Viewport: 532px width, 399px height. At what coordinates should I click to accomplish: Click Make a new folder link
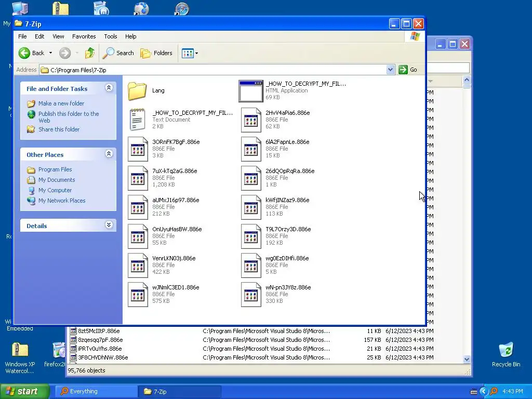pyautogui.click(x=61, y=103)
